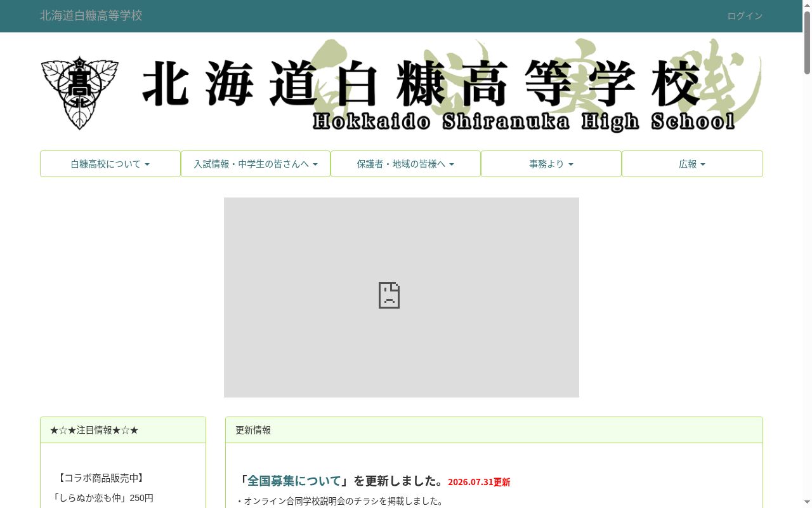Click the 2026.07.31更新 date label
Screen dimensions: 812x508
(x=479, y=482)
